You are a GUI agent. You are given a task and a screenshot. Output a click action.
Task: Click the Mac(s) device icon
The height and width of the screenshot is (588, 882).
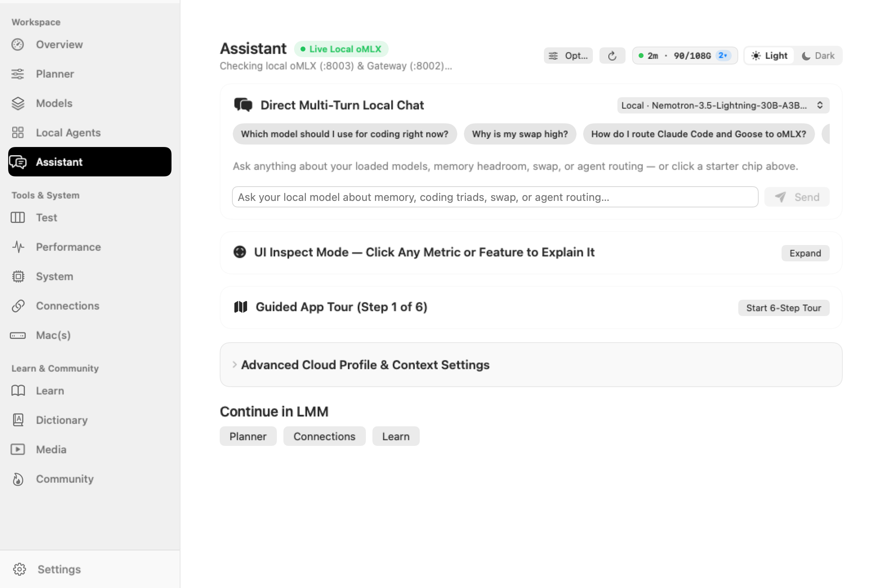(18, 335)
